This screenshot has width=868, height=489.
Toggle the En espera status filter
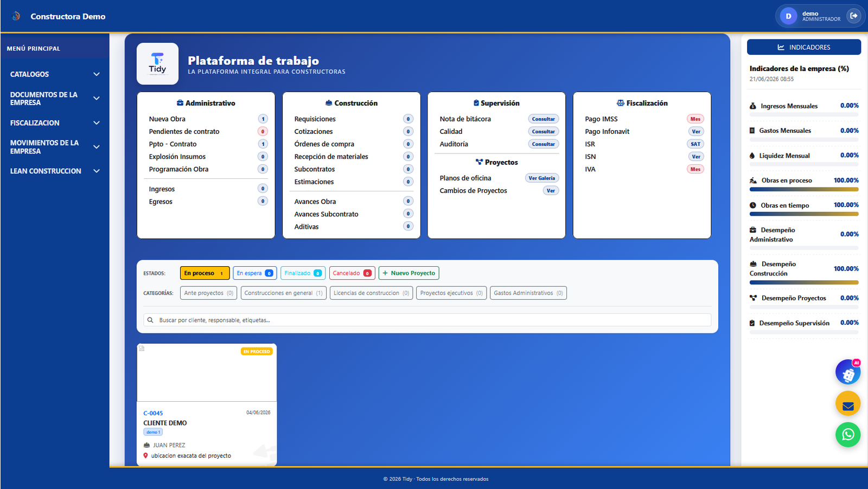click(255, 273)
